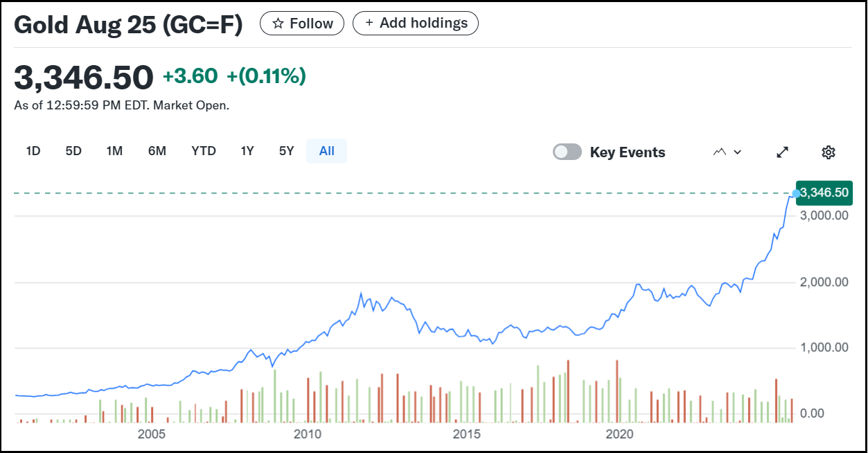This screenshot has width=868, height=453.
Task: Toggle the Key Events switch
Action: point(567,152)
